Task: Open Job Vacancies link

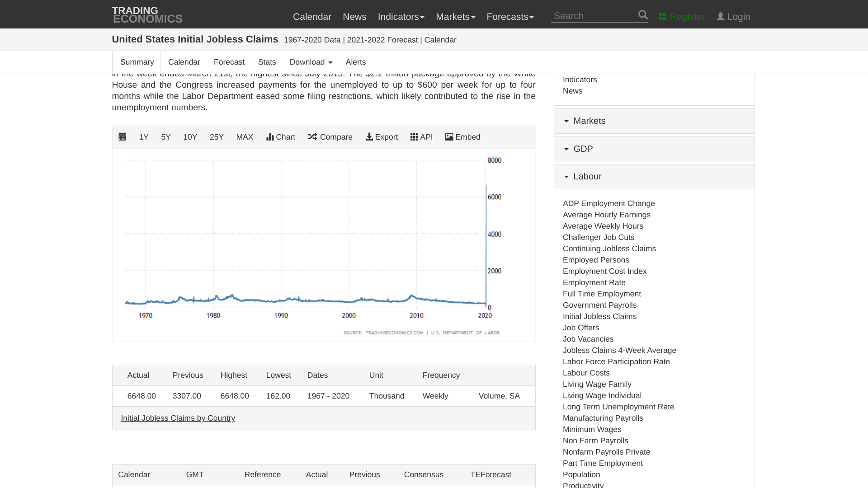Action: pyautogui.click(x=588, y=339)
